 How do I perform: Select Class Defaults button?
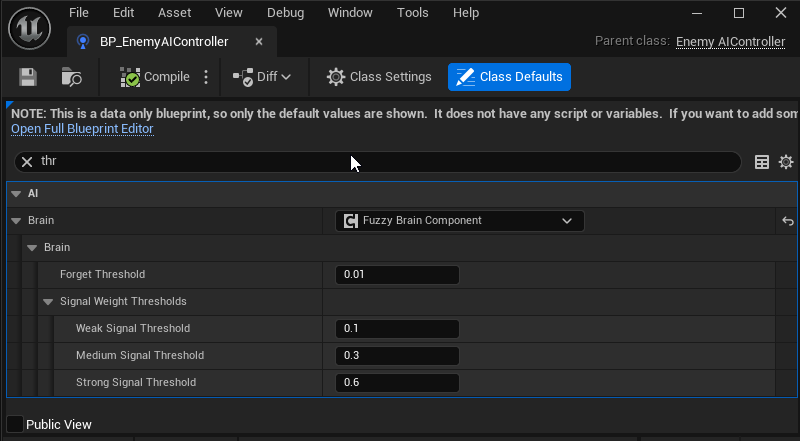click(509, 77)
